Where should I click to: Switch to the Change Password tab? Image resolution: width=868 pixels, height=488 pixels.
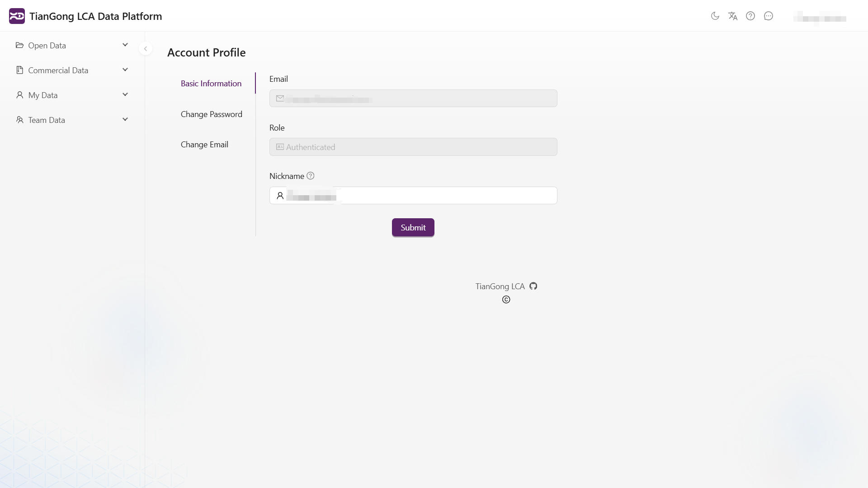(x=211, y=114)
